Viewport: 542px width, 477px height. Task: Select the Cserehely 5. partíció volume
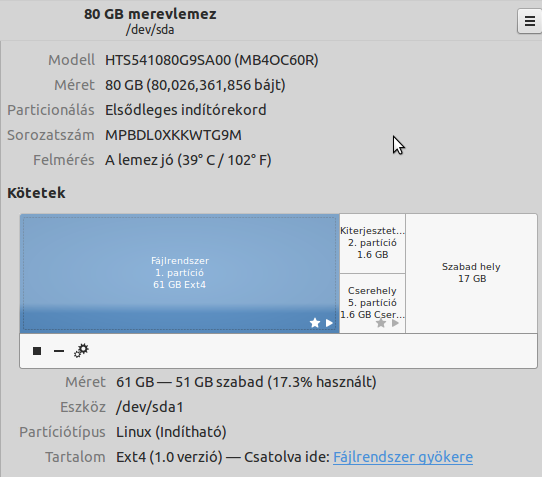pos(372,303)
